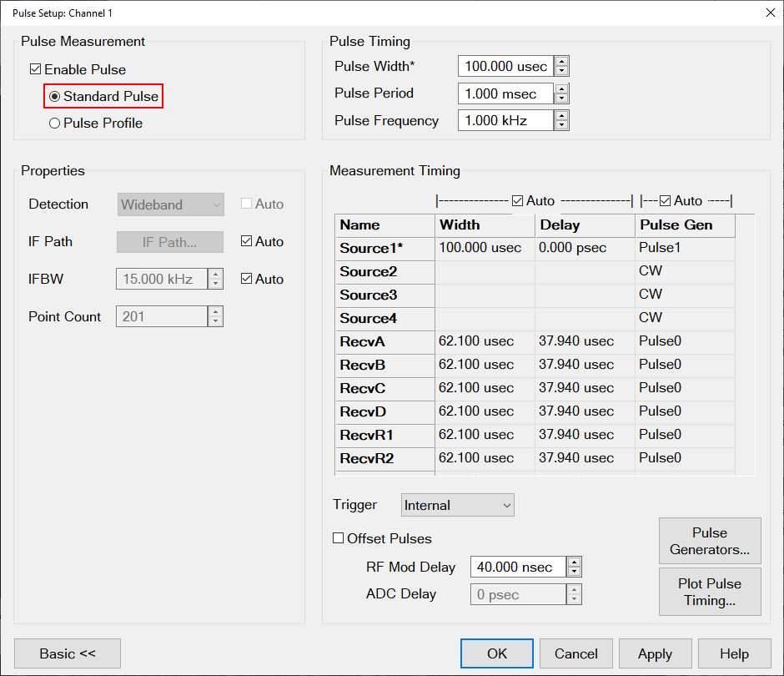The height and width of the screenshot is (676, 784).
Task: Increase Pulse Width with up arrow
Action: click(562, 62)
